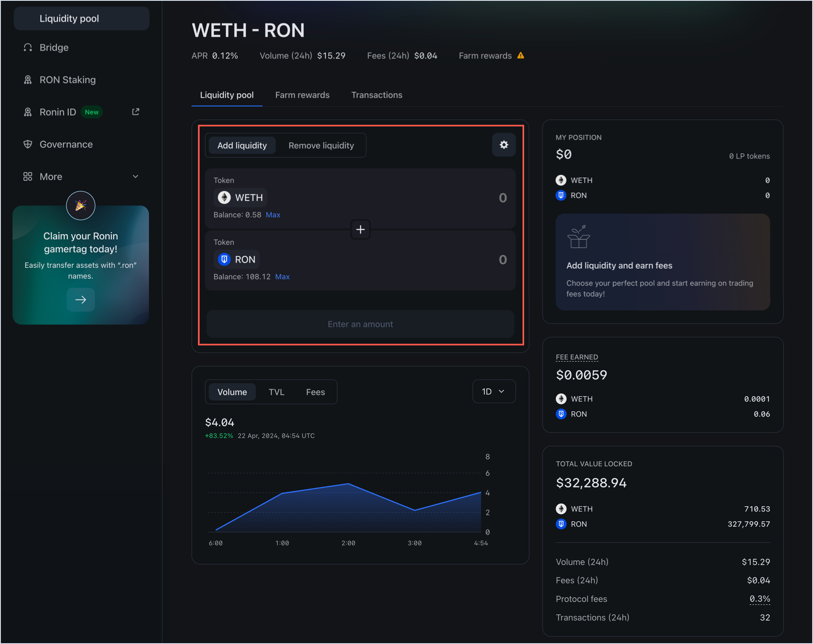This screenshot has height=644, width=813.
Task: Show the Volume chart
Action: (232, 392)
